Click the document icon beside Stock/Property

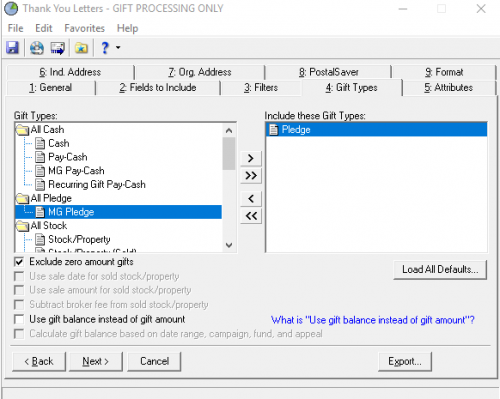(x=40, y=239)
